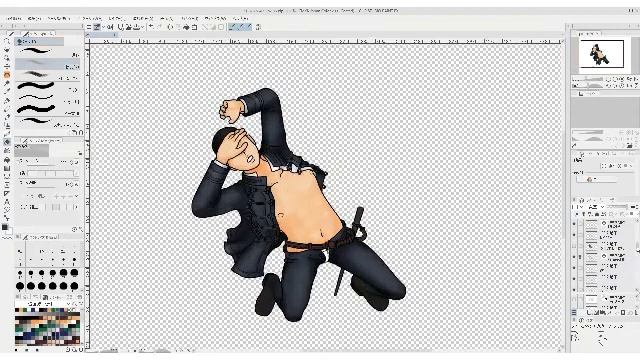The height and width of the screenshot is (360, 640).
Task: Adjust the navigator zoom slider
Action: [x=588, y=79]
